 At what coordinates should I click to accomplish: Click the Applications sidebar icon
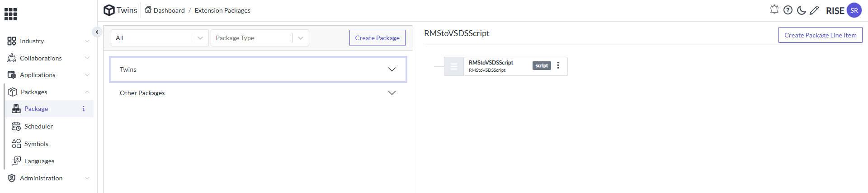(x=12, y=75)
